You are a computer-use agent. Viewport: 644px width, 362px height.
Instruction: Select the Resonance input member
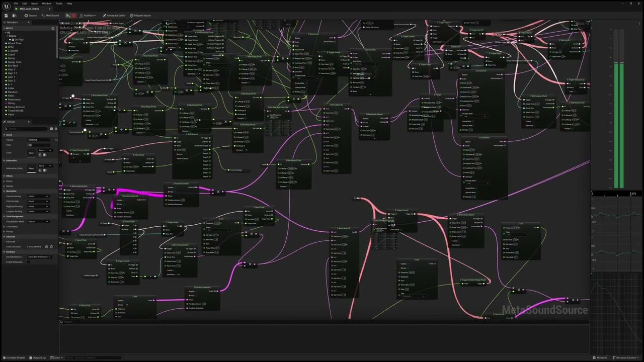click(14, 100)
